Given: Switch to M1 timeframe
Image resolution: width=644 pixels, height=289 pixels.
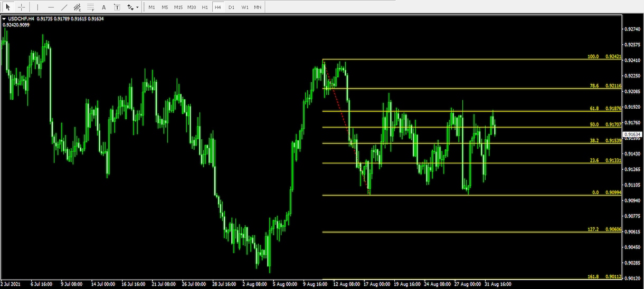Looking at the screenshot, I should (152, 7).
